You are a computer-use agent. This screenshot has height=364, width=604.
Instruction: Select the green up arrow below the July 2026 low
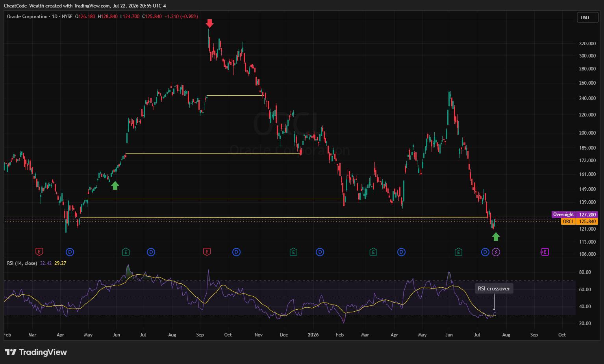[x=496, y=237]
